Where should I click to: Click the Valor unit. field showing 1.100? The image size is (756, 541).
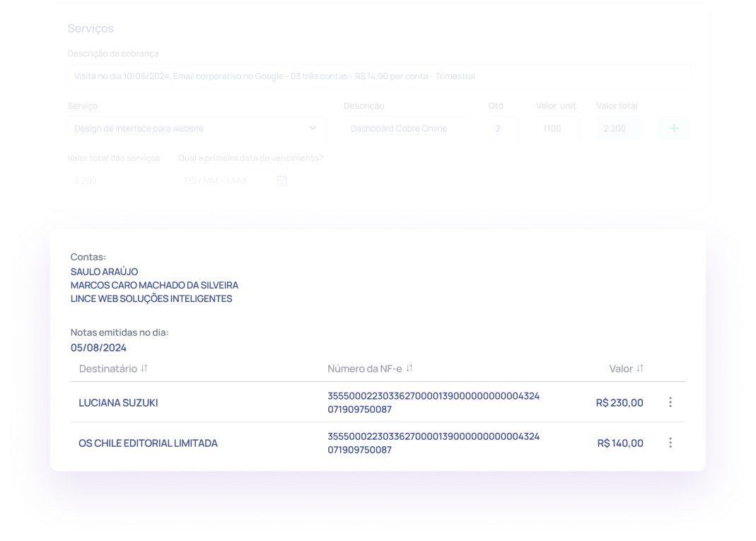[557, 128]
